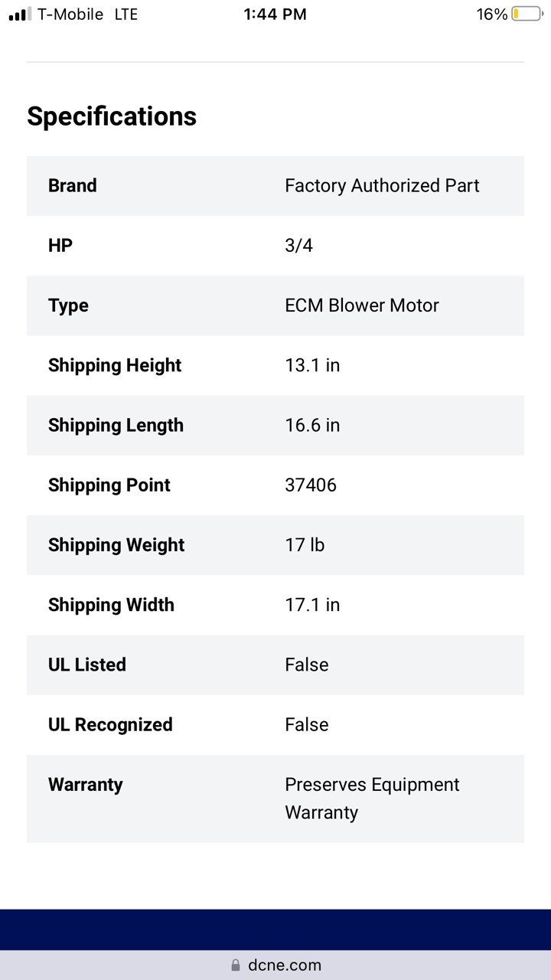Tap the LTE network indicator
This screenshot has width=551, height=980.
pos(125,13)
